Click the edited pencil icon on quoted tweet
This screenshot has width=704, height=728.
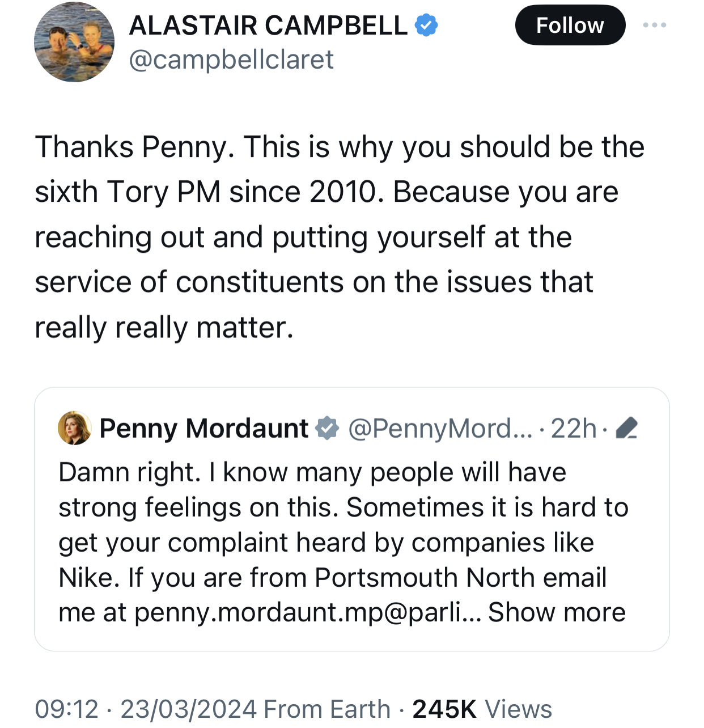pyautogui.click(x=626, y=429)
